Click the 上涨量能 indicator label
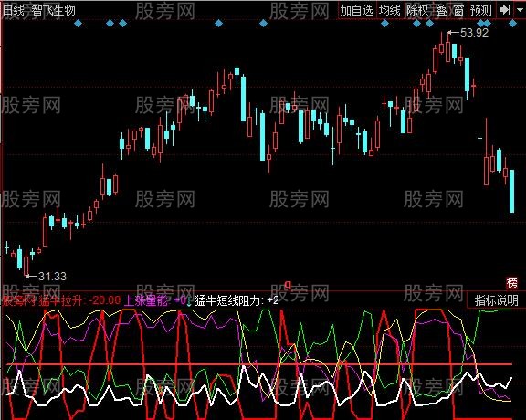This screenshot has height=420, width=526. 145,300
